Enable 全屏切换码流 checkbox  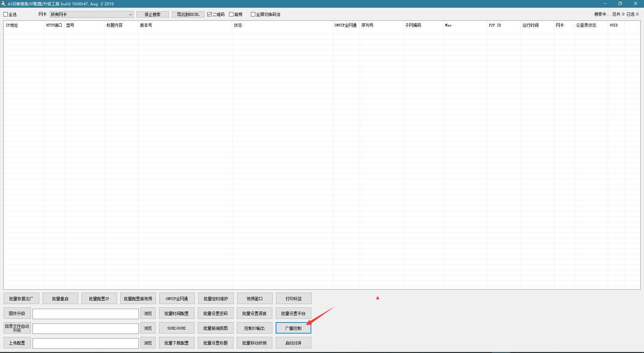click(253, 14)
